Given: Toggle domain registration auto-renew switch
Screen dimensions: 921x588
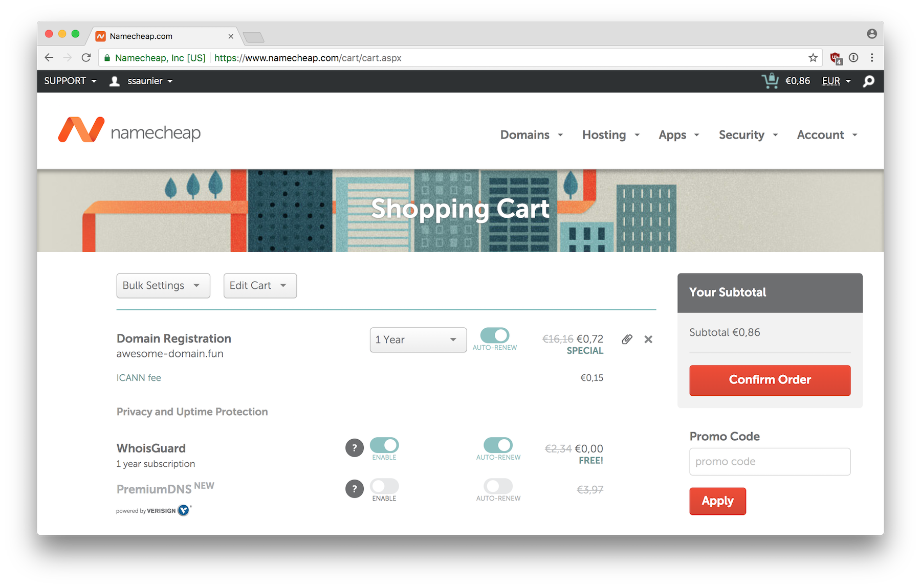Looking at the screenshot, I should pyautogui.click(x=495, y=335).
